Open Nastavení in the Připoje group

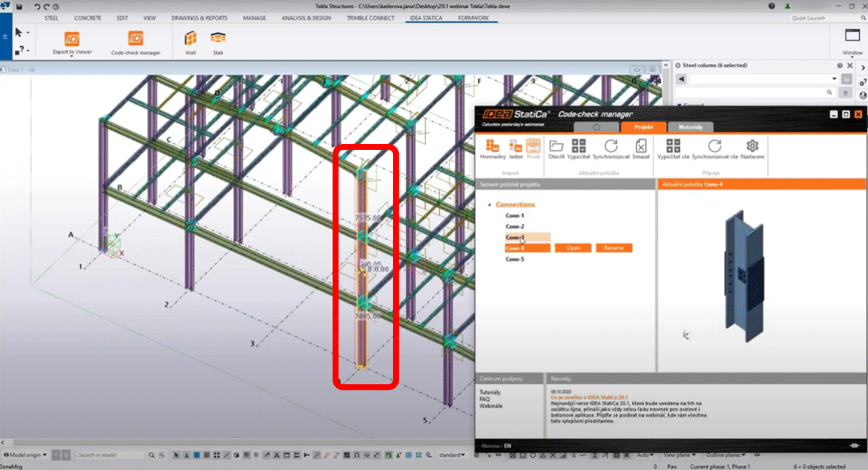751,149
